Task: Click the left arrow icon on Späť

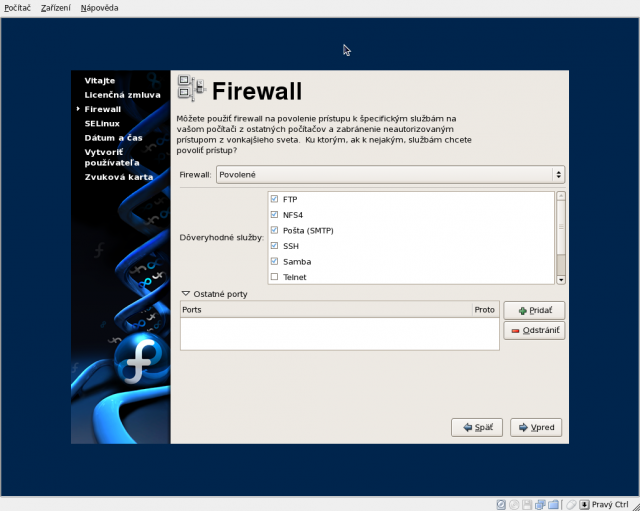Action: (x=468, y=427)
